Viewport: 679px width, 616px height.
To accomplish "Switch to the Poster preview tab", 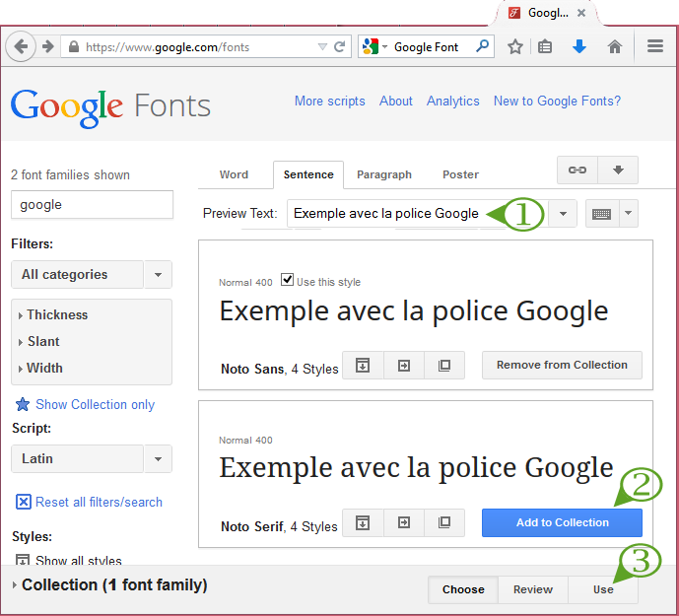I will point(460,174).
